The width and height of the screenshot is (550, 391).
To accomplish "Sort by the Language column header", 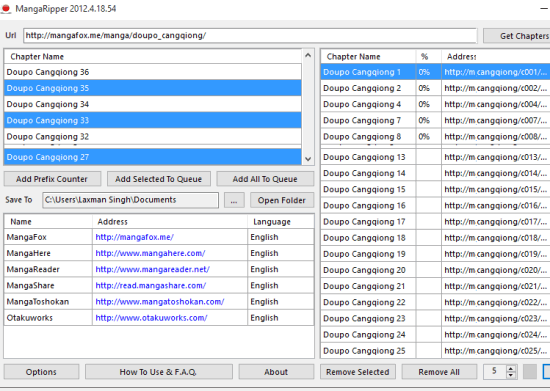I will pos(272,222).
